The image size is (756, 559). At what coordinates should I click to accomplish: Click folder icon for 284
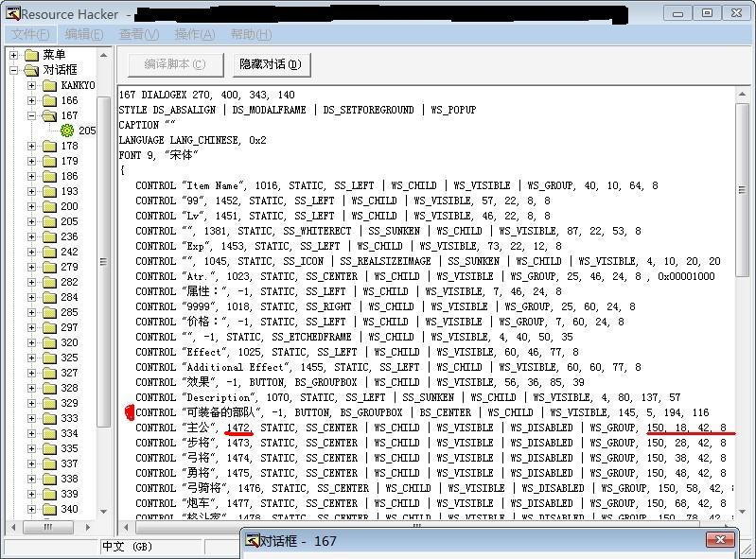[x=49, y=297]
